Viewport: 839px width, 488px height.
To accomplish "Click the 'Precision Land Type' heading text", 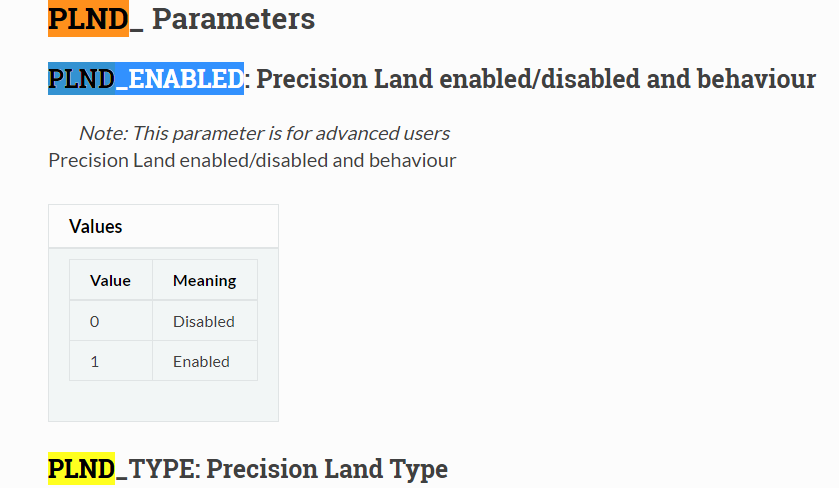I will coord(327,469).
